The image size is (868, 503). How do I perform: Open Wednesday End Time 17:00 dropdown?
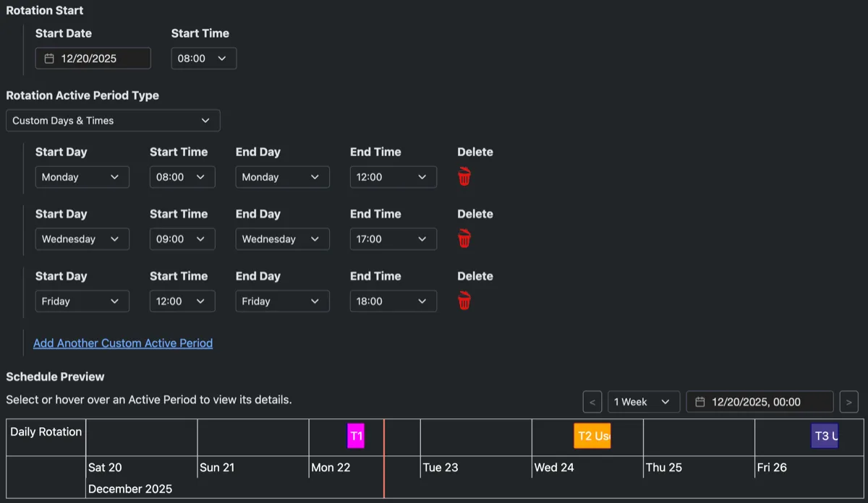click(x=393, y=239)
